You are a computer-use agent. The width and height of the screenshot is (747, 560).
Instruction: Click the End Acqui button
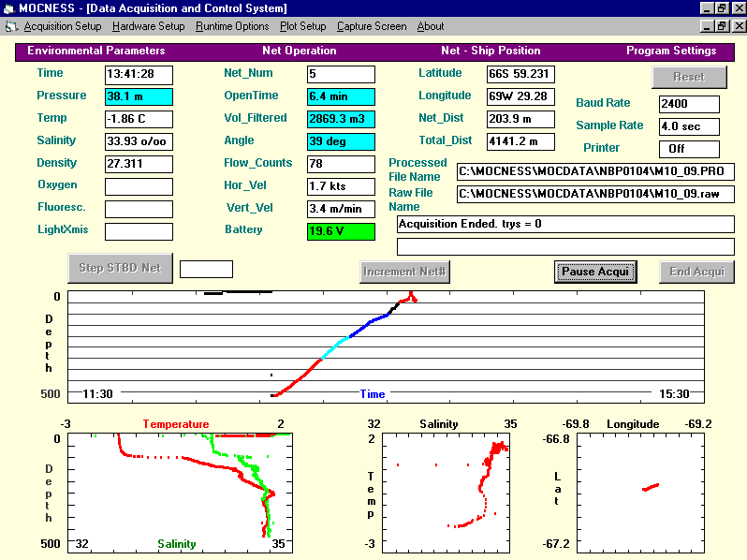(696, 272)
